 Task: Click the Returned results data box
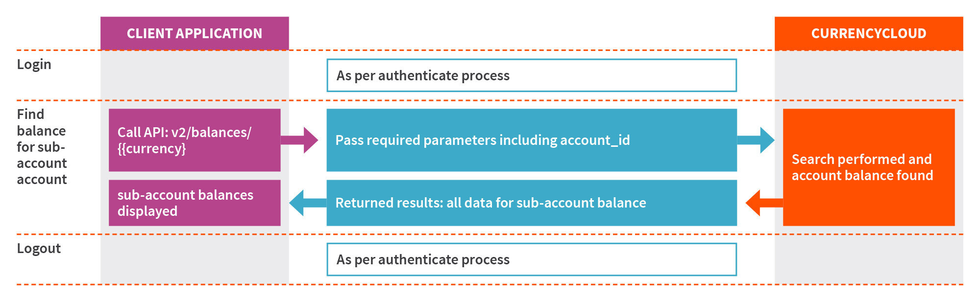coord(532,203)
